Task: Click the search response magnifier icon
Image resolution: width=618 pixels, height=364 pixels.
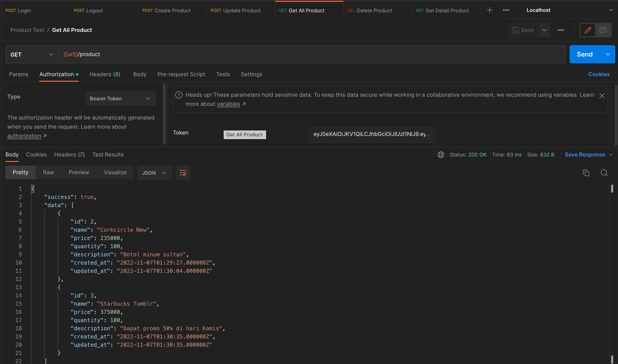Action: pos(604,173)
